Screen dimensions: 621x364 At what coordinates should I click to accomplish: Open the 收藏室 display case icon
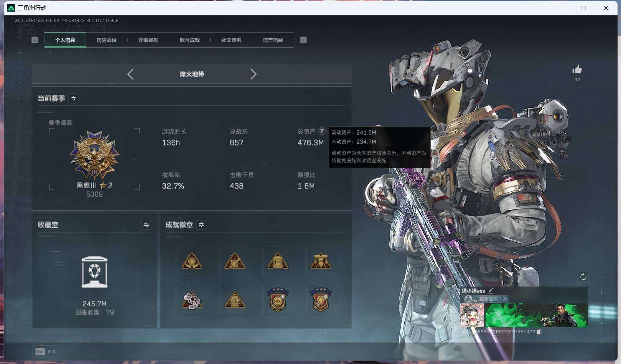(94, 272)
